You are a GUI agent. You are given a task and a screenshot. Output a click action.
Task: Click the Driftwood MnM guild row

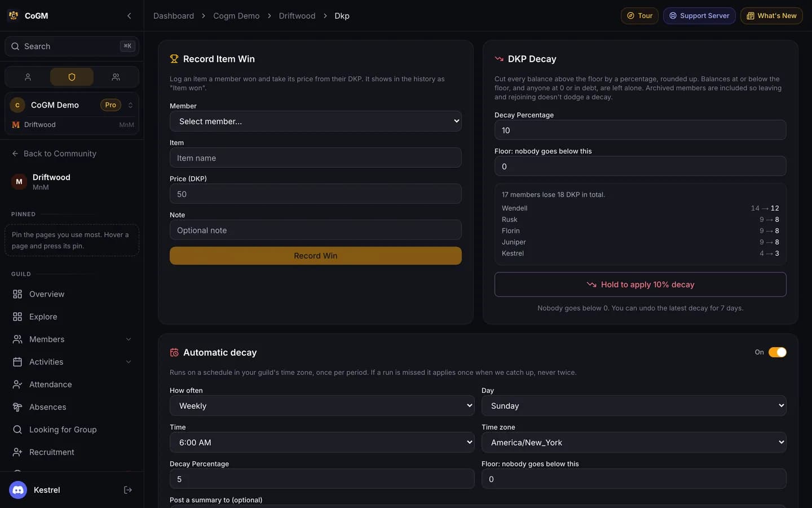coord(72,125)
